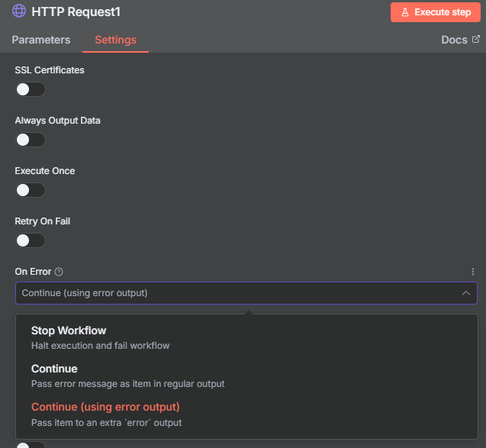Click the external link icon beside Docs
Viewport: 486px width, 448px height.
pyautogui.click(x=476, y=40)
